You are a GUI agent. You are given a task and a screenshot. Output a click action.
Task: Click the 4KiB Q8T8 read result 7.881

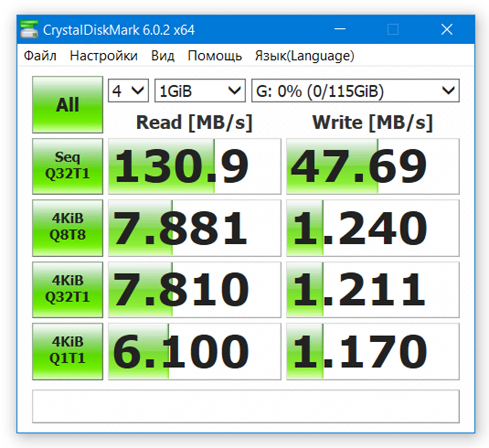[x=195, y=228]
